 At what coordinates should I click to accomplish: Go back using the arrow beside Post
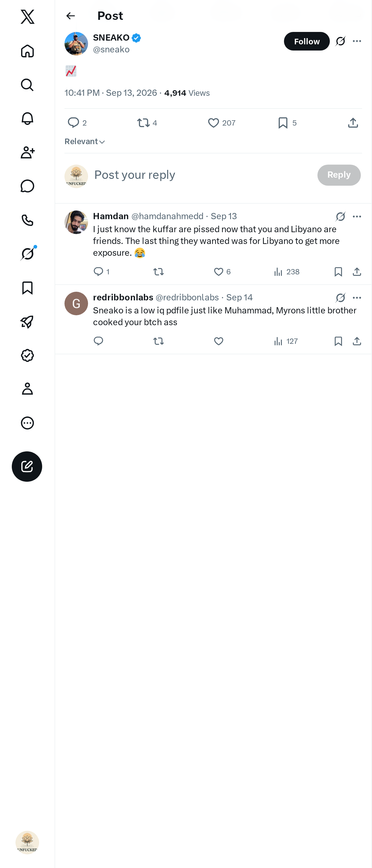coord(70,16)
